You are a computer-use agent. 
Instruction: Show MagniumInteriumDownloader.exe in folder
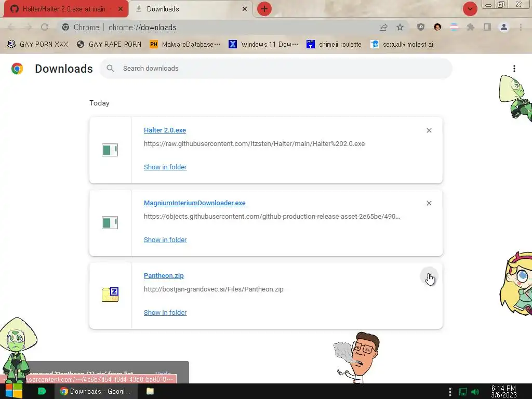tap(165, 240)
